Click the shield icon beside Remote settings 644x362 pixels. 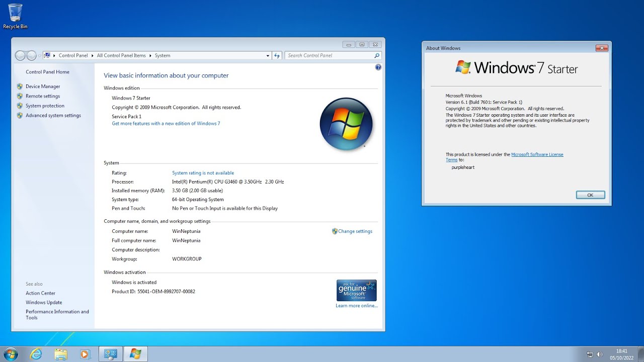pos(20,96)
